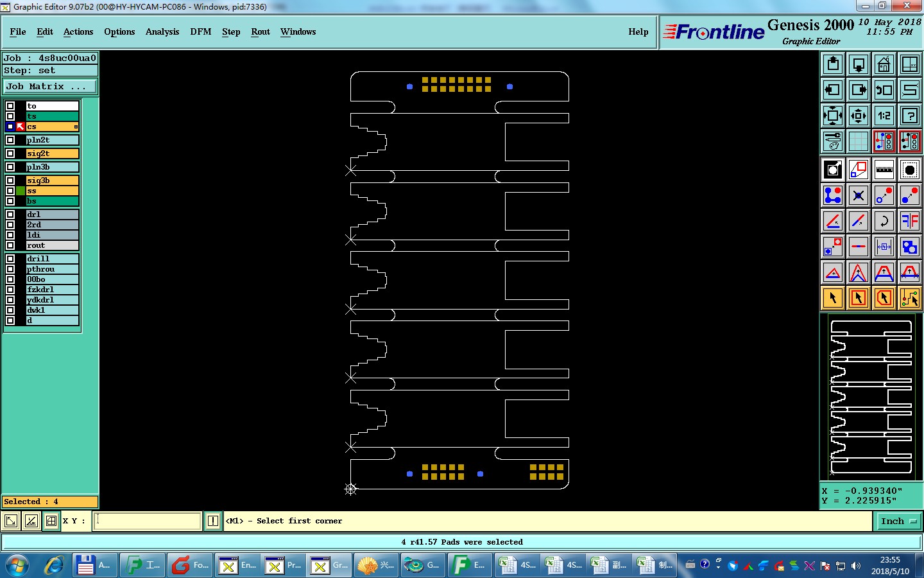Click the previous view undo-arrow icon
The width and height of the screenshot is (924, 578).
[x=884, y=90]
